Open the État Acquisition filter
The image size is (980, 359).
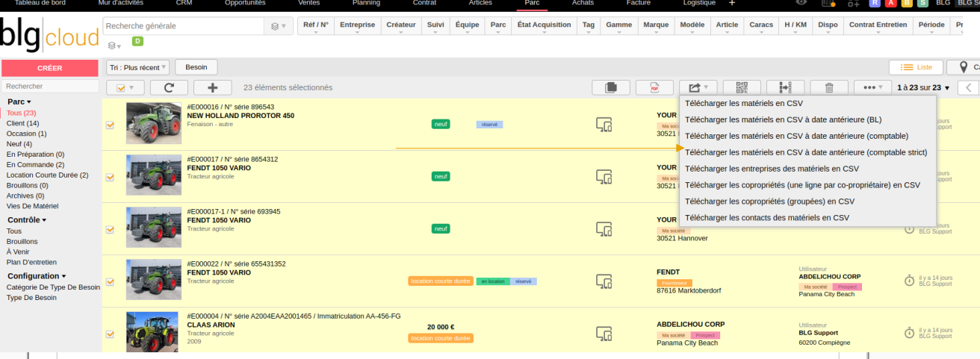(544, 25)
